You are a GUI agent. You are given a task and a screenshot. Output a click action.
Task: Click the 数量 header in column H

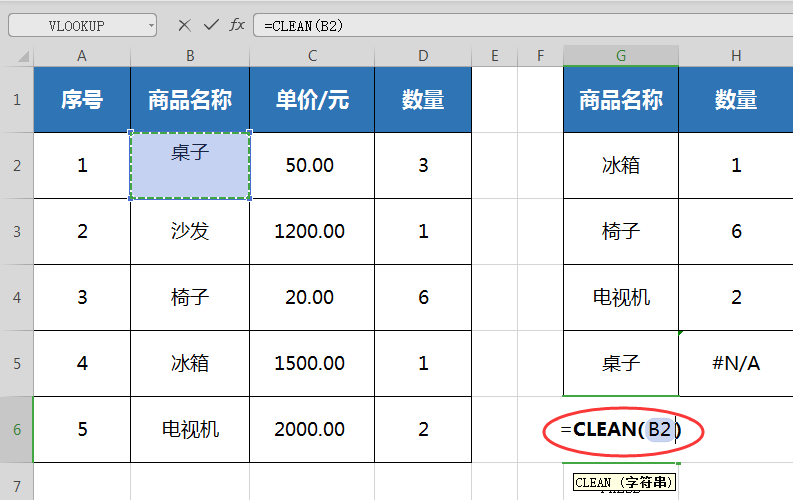pyautogui.click(x=736, y=100)
